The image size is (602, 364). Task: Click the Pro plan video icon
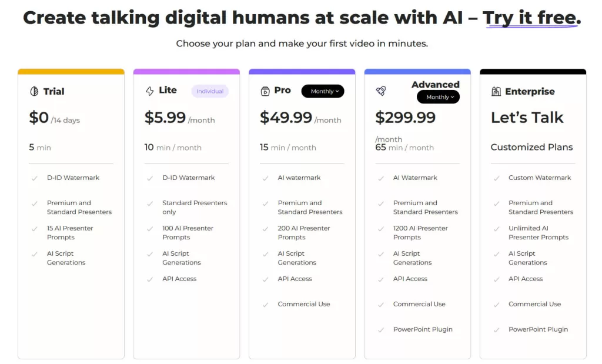pos(265,91)
